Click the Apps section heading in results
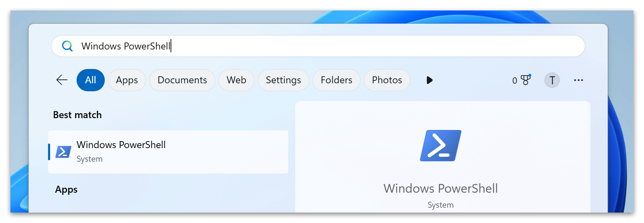644x223 pixels. [x=66, y=190]
